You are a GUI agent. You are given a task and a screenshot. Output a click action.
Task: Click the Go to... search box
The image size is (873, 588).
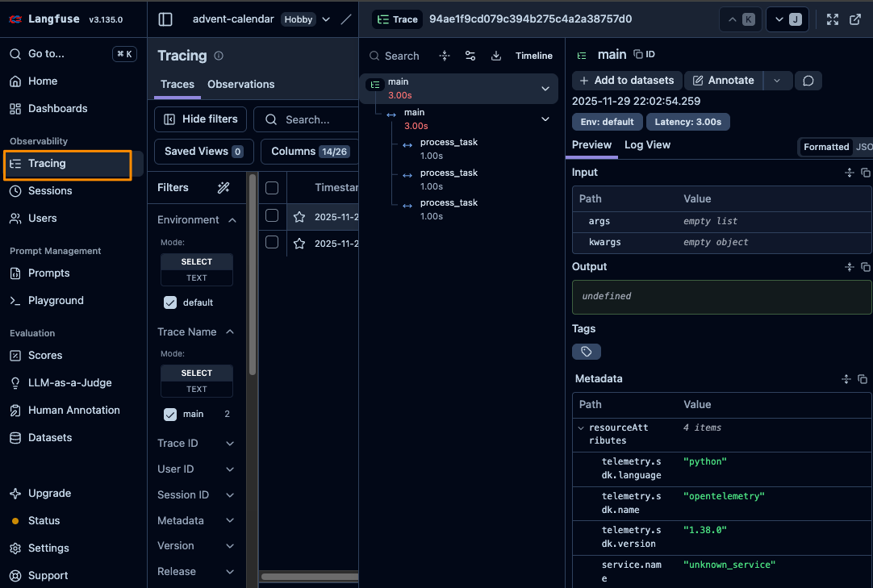click(x=73, y=54)
